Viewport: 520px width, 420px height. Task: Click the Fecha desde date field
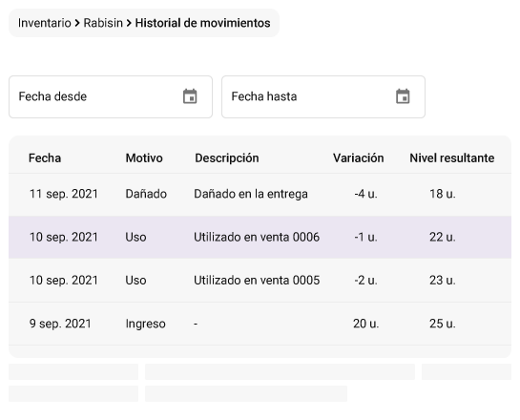[111, 96]
